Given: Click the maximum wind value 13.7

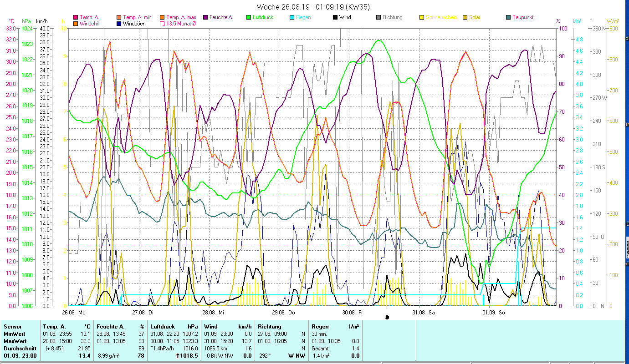Looking at the screenshot, I should (x=246, y=341).
